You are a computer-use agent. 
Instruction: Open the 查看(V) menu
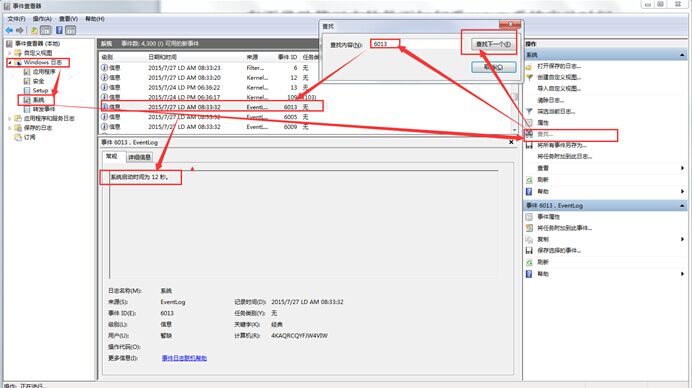pyautogui.click(x=68, y=19)
